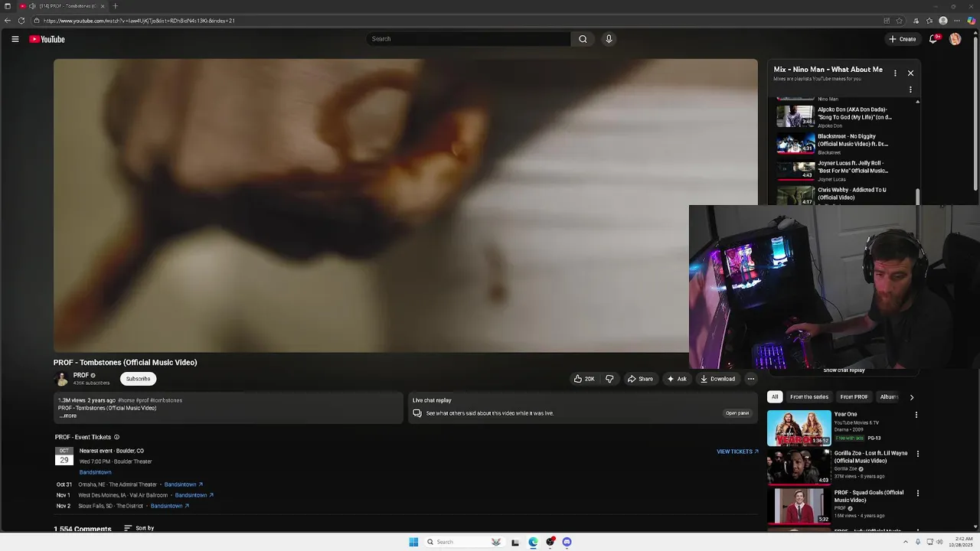
Task: Open the playlist item's three-dot menu
Action: click(x=910, y=90)
